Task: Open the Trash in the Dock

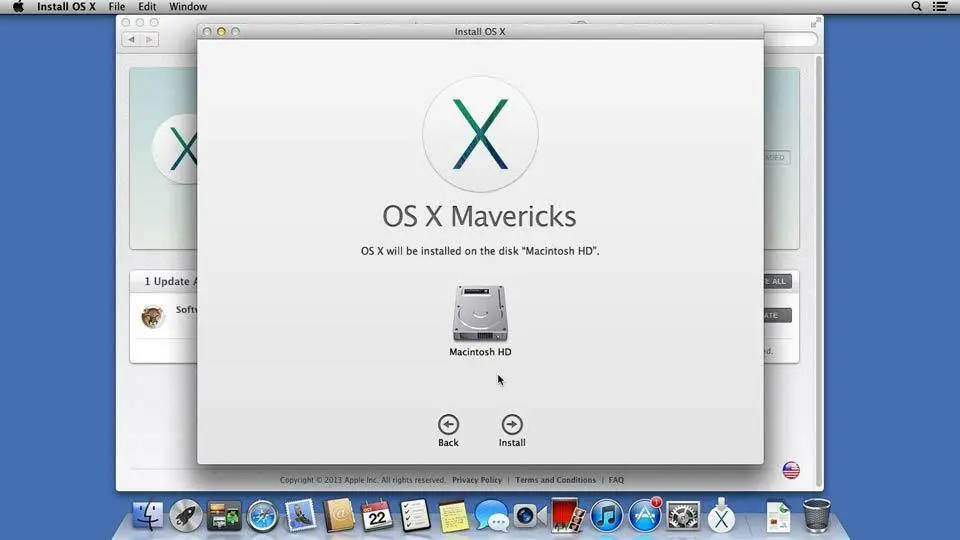Action: 816,516
